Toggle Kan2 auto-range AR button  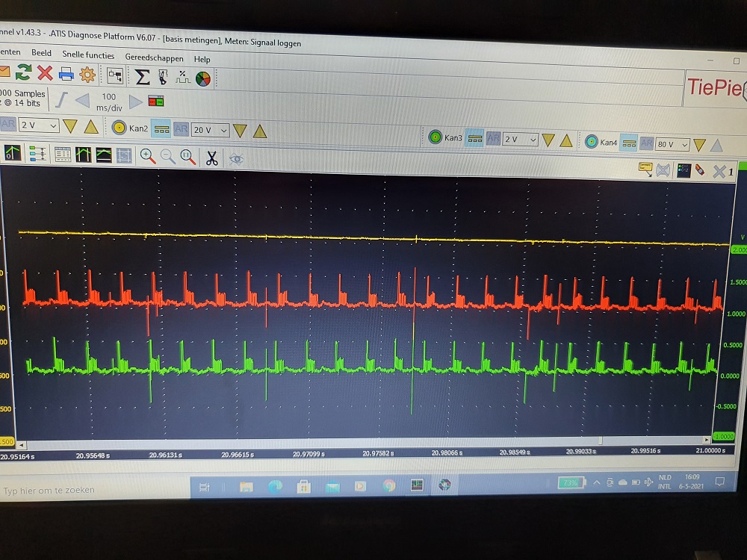[x=181, y=129]
